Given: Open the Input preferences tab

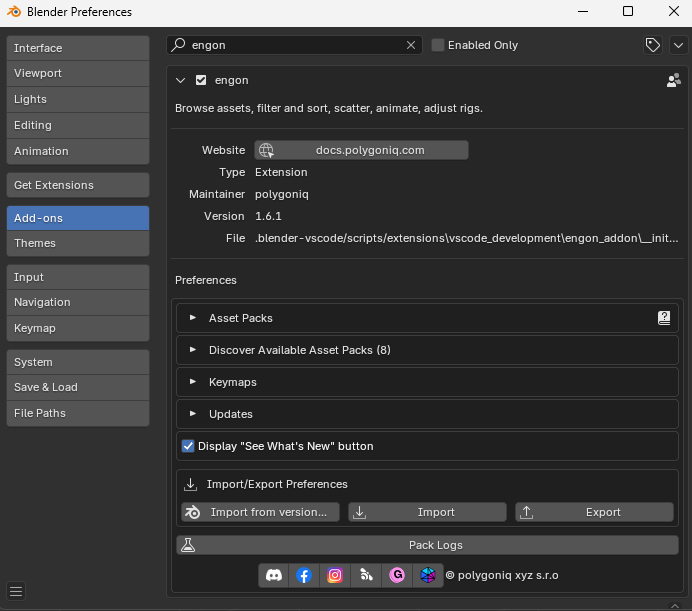Looking at the screenshot, I should coord(78,277).
